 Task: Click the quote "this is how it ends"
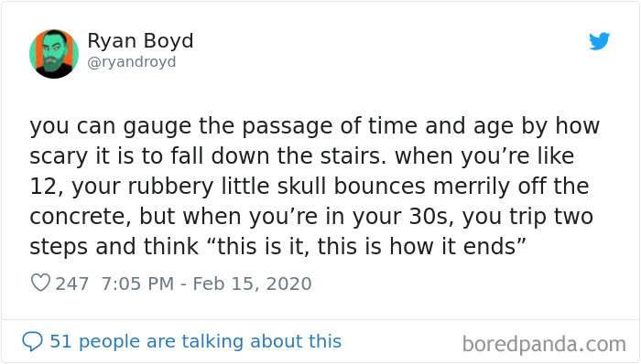pyautogui.click(x=418, y=246)
